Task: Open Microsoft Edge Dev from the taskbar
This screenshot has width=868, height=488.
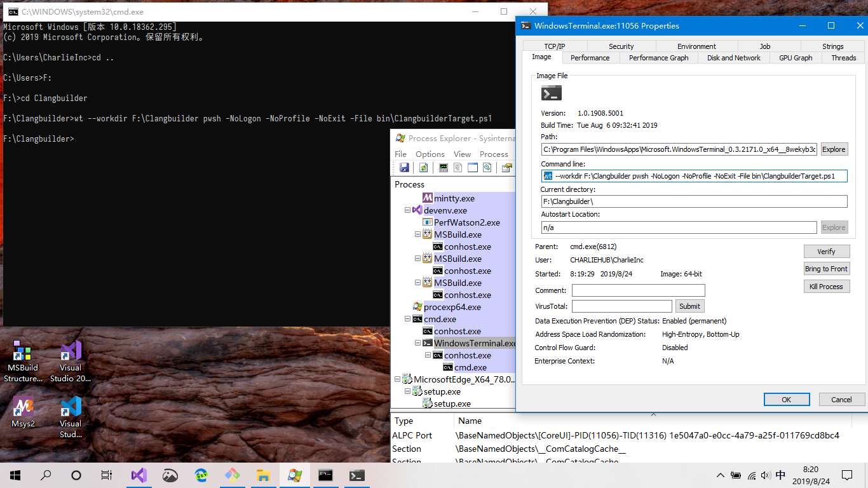Action: click(201, 475)
